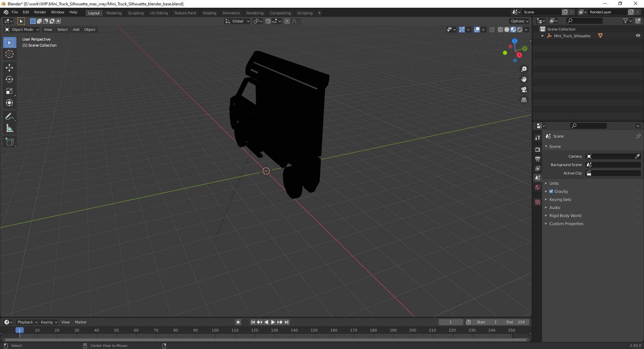644x349 pixels.
Task: Switch to the Shading workspace tab
Action: pyautogui.click(x=209, y=13)
